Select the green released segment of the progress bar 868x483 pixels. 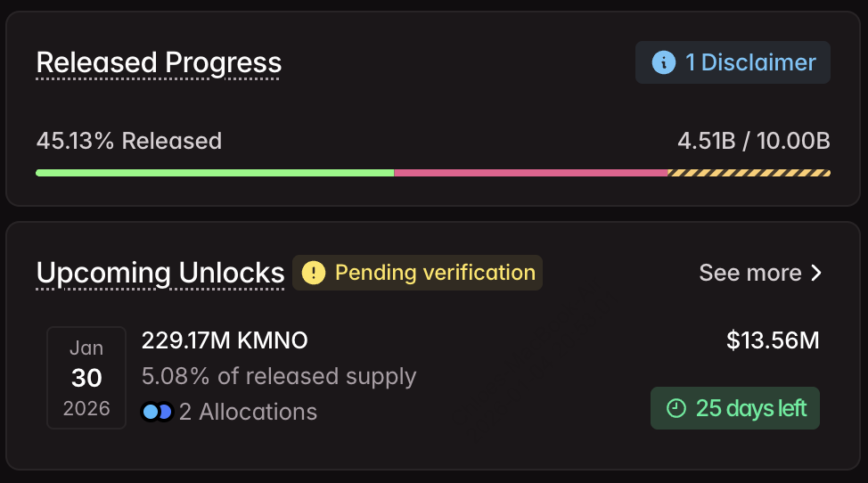pyautogui.click(x=214, y=172)
